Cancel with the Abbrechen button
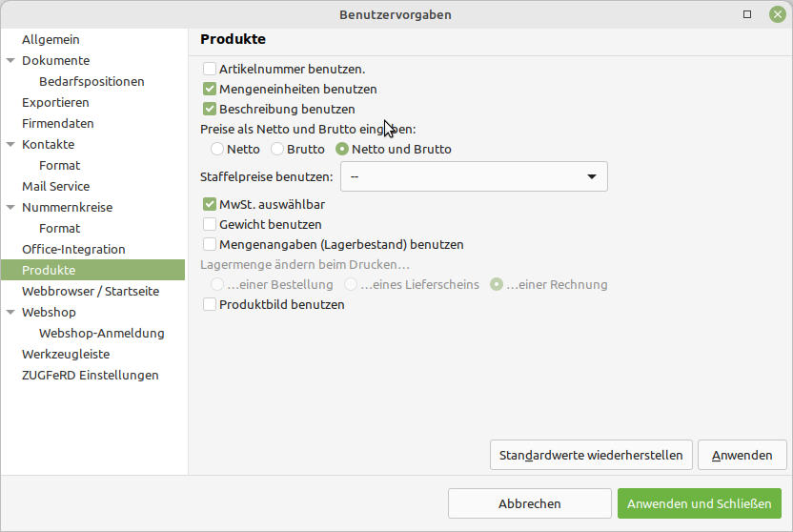Image resolution: width=793 pixels, height=532 pixels. pyautogui.click(x=530, y=503)
